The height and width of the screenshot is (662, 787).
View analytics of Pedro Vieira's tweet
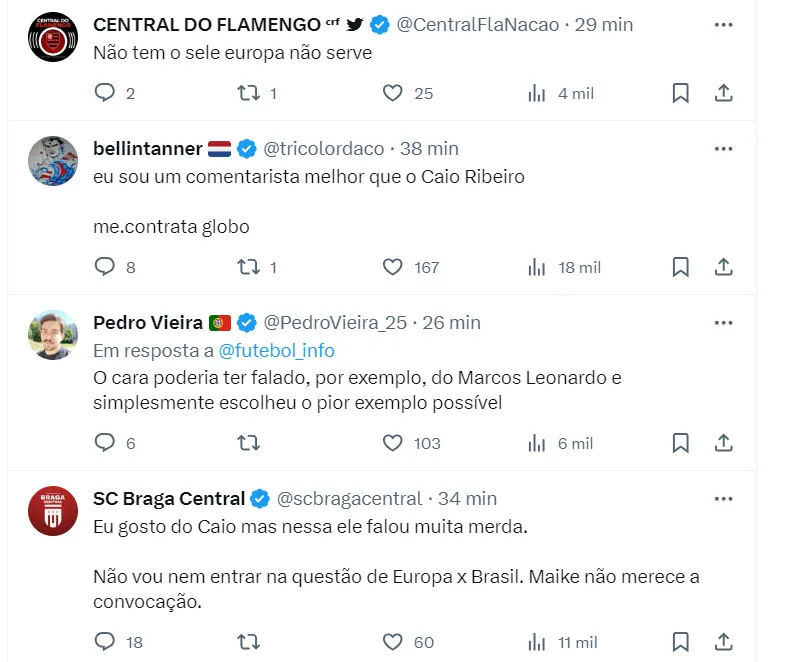(537, 443)
